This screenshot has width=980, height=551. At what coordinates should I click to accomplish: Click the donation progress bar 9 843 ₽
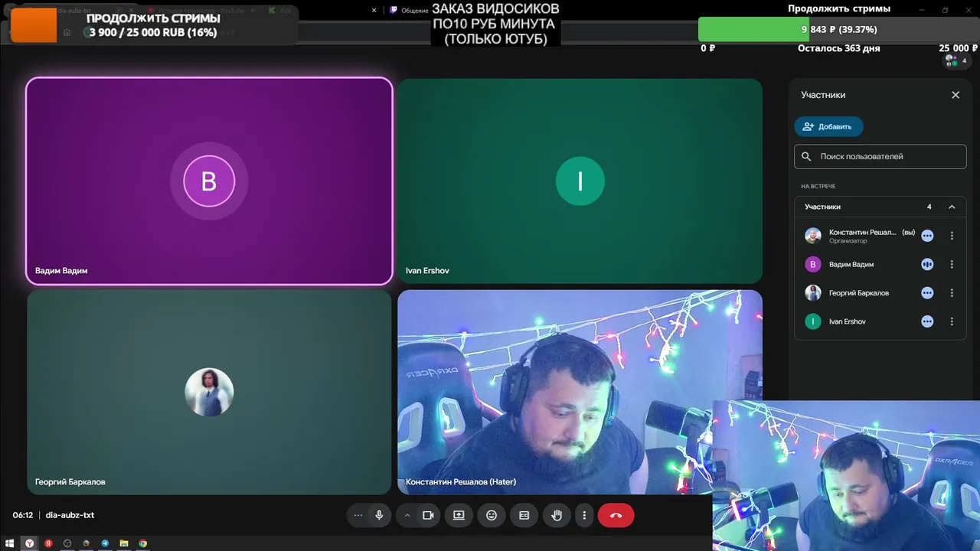point(839,29)
